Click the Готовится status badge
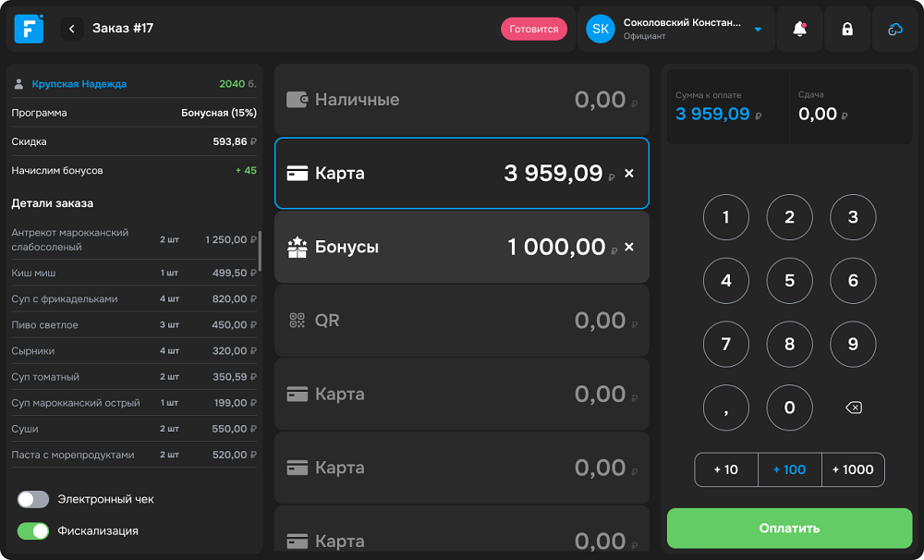 click(534, 29)
